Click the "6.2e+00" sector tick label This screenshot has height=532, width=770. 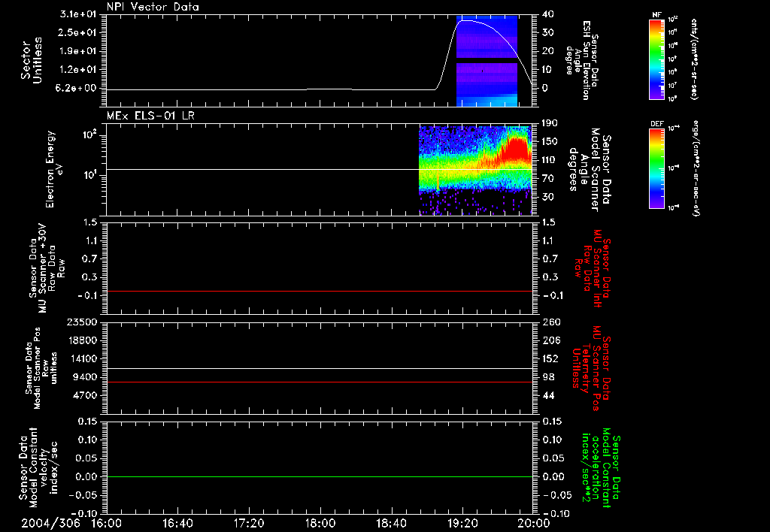pos(77,89)
